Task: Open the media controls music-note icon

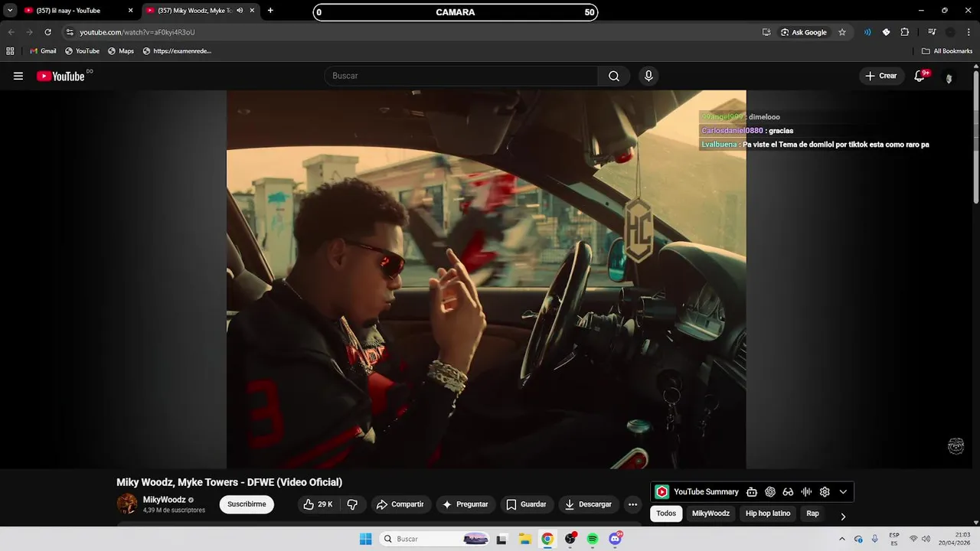Action: (932, 32)
